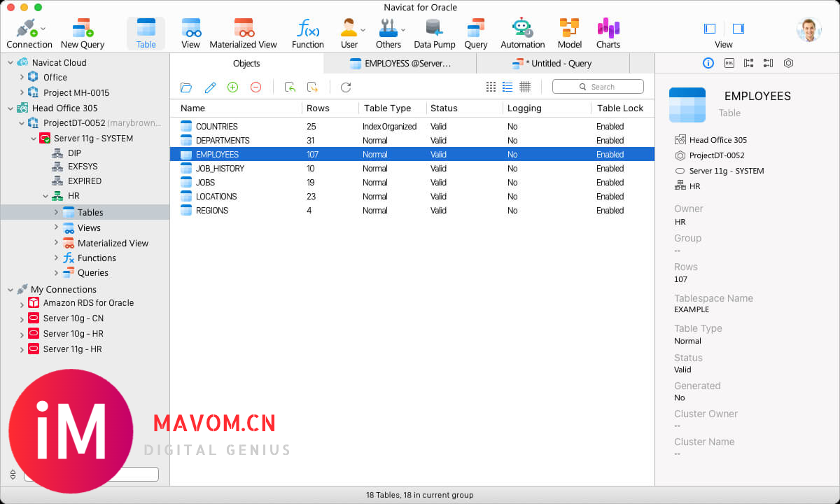Toggle the left navigation pane view
This screenshot has height=504, width=840.
tap(710, 29)
